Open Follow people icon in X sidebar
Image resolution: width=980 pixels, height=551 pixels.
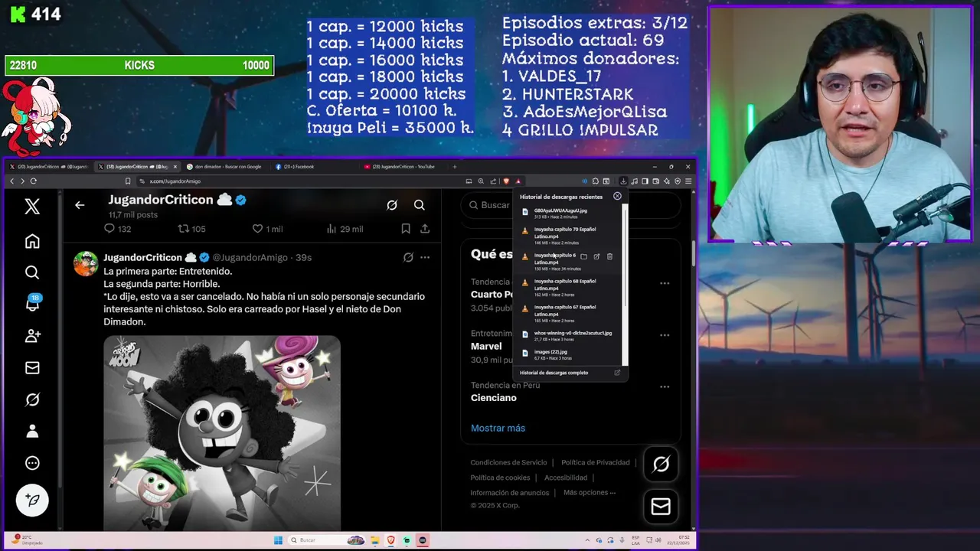32,335
